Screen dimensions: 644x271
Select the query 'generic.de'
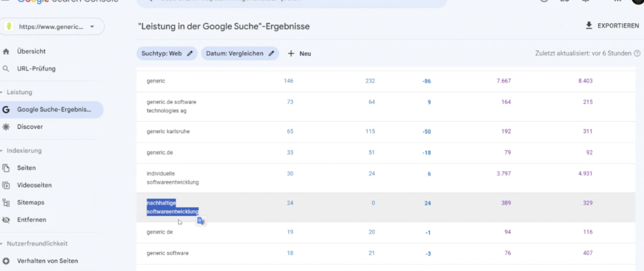(160, 153)
